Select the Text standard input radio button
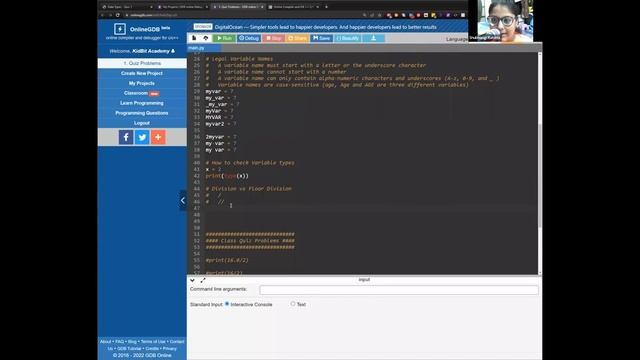Viewport: 640px width, 360px height. [x=293, y=304]
